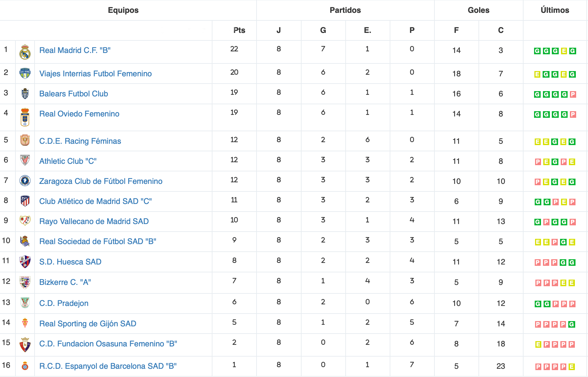588x377 pixels.
Task: Click the Goles column group header
Action: (478, 10)
